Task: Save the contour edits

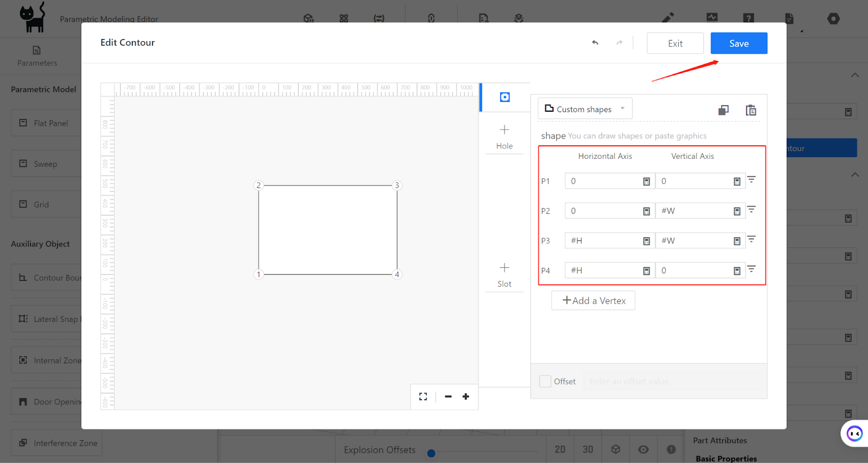Action: click(739, 43)
